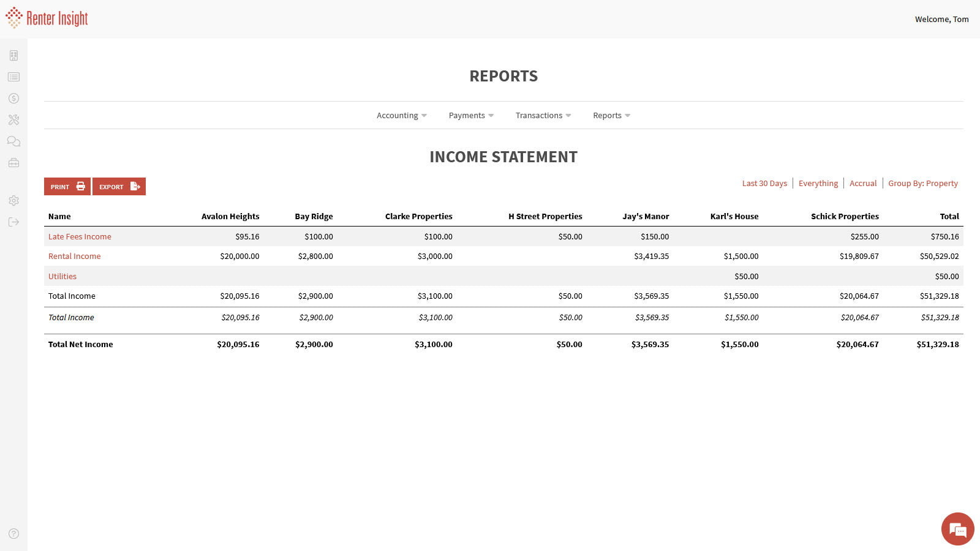980x551 pixels.
Task: Change the Group By: Property option
Action: 923,184
